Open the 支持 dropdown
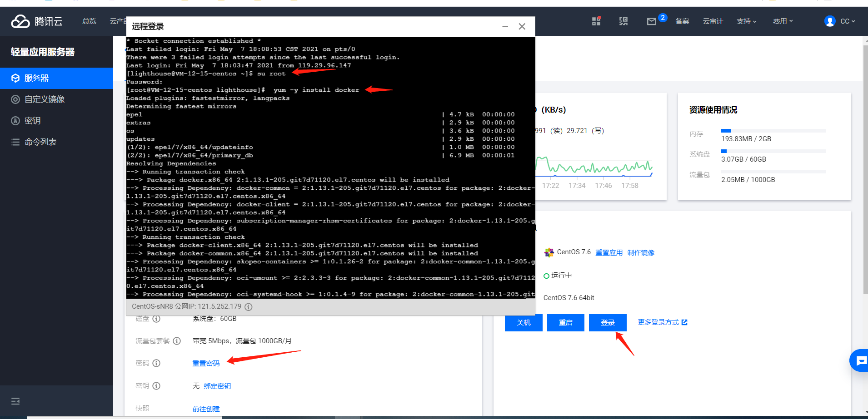 tap(746, 21)
